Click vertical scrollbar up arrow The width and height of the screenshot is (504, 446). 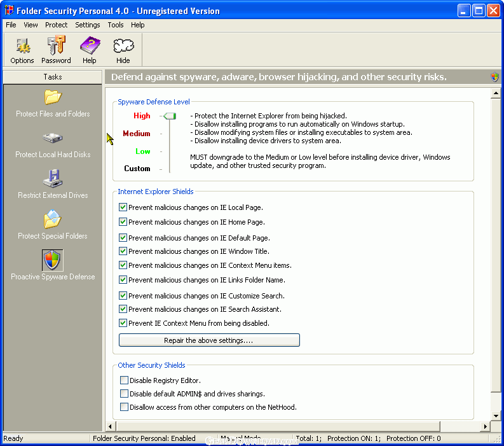click(x=496, y=94)
